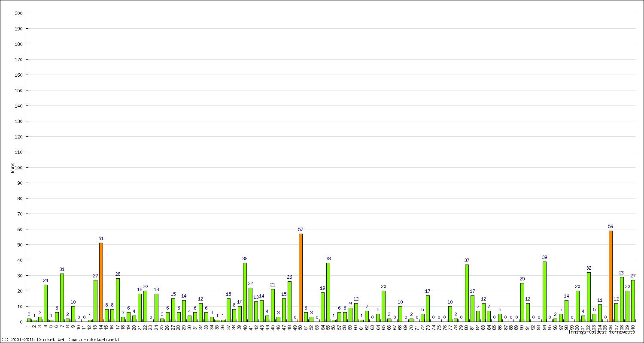
Task: Click the x-axis innings label "94"
Action: [544, 327]
